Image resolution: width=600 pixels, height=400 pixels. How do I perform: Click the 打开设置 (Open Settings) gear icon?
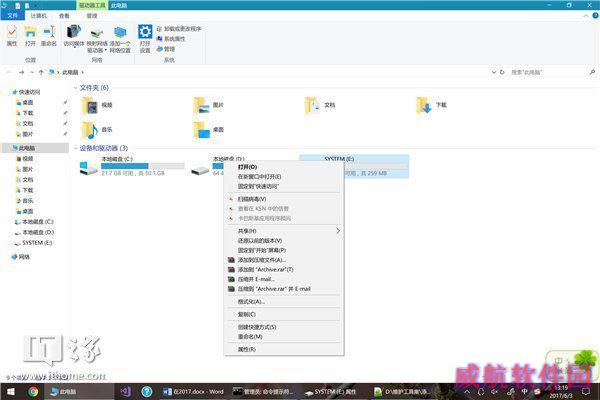[x=145, y=38]
